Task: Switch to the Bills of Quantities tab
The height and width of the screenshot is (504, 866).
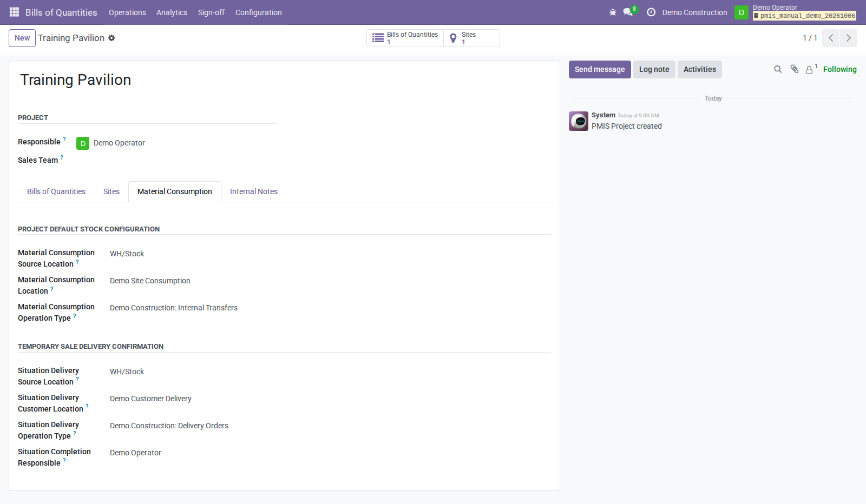Action: (x=56, y=191)
